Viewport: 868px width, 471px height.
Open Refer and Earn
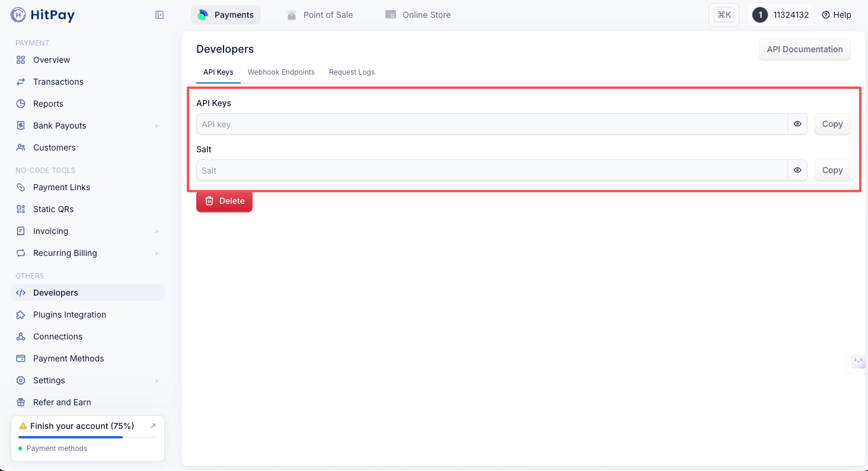click(62, 402)
